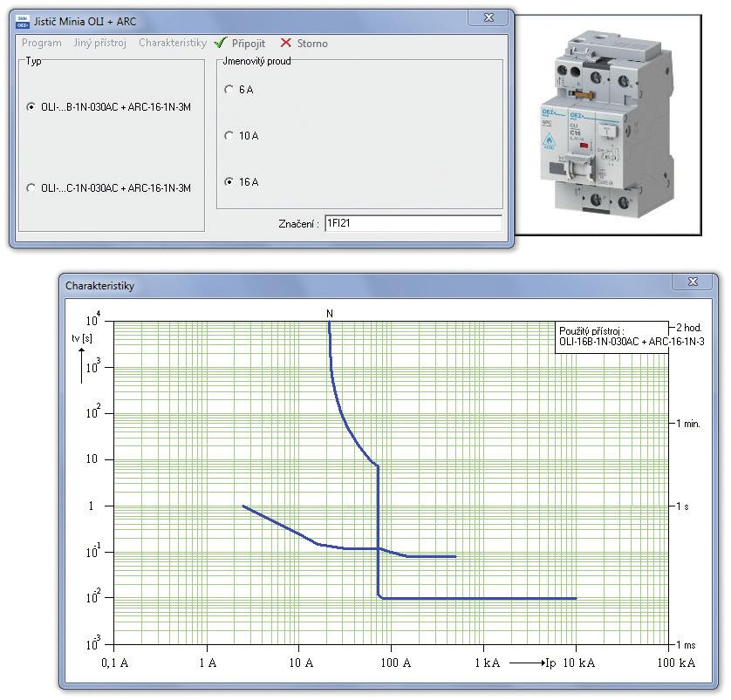
Task: Select the 16 A rated current option
Action: (242, 181)
